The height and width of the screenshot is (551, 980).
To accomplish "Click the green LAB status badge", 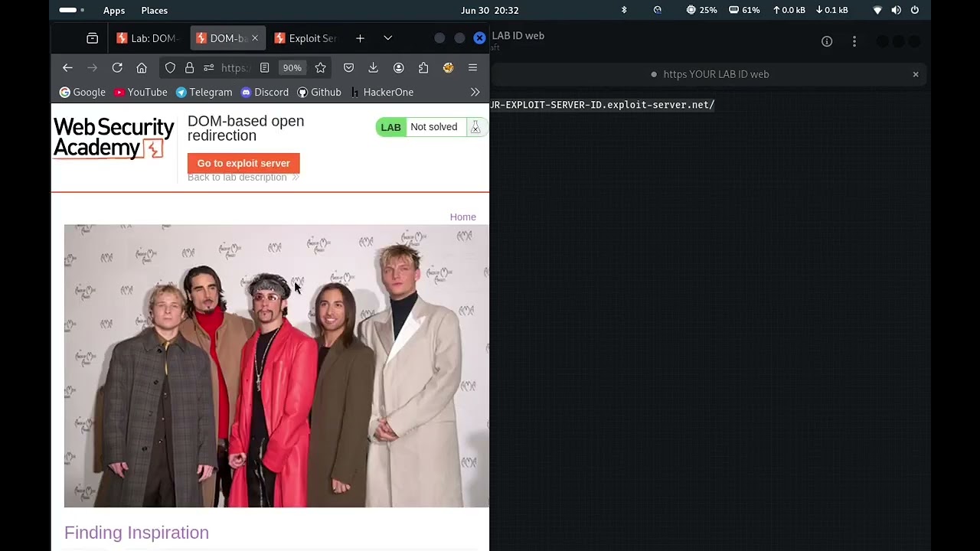I will pyautogui.click(x=390, y=127).
